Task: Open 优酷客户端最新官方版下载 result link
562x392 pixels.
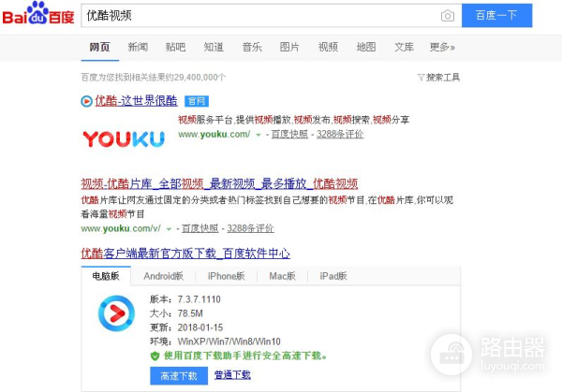Action: (x=185, y=254)
